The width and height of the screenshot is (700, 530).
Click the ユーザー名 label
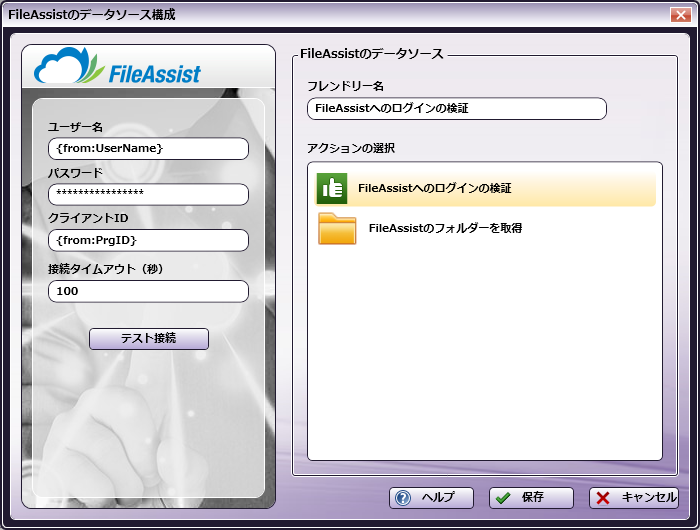tap(75, 127)
